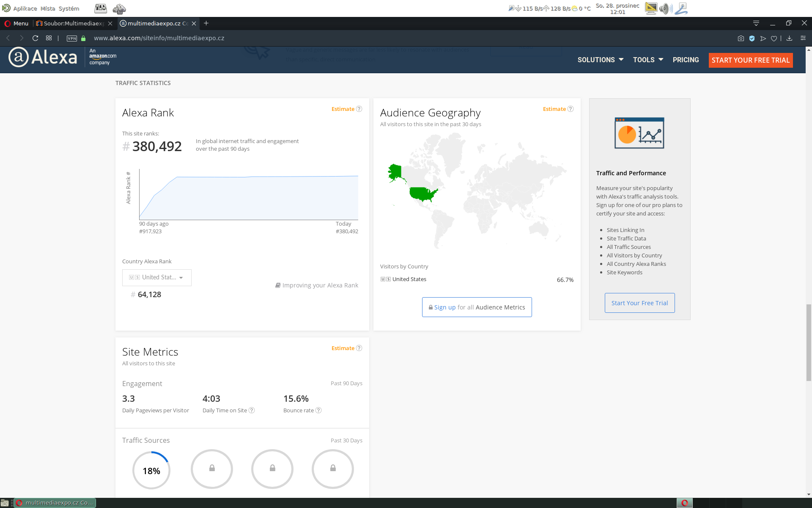Click the Bounce rate help icon

(318, 410)
